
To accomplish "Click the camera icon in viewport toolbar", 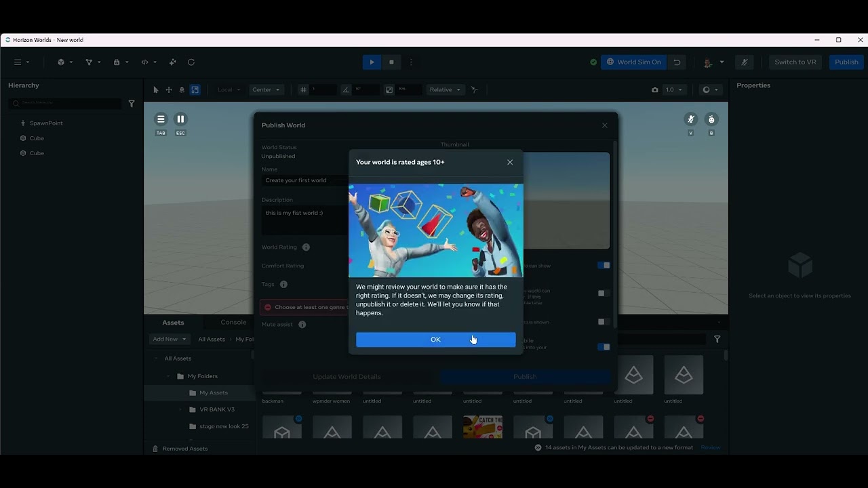I will coord(654,89).
